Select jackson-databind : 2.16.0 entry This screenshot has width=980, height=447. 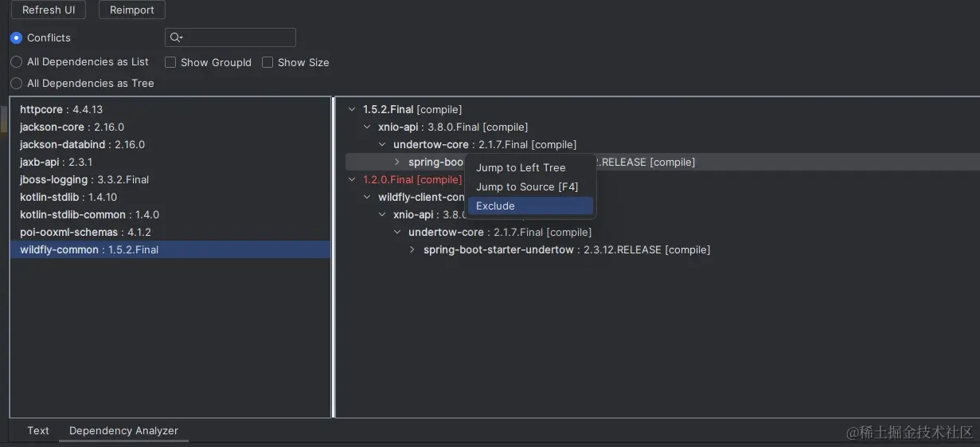point(170,144)
